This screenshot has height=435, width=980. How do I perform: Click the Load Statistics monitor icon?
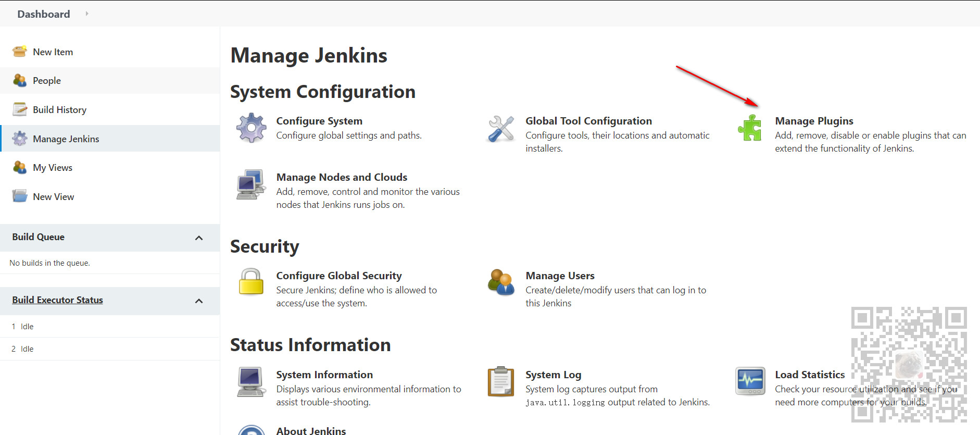[x=750, y=381]
